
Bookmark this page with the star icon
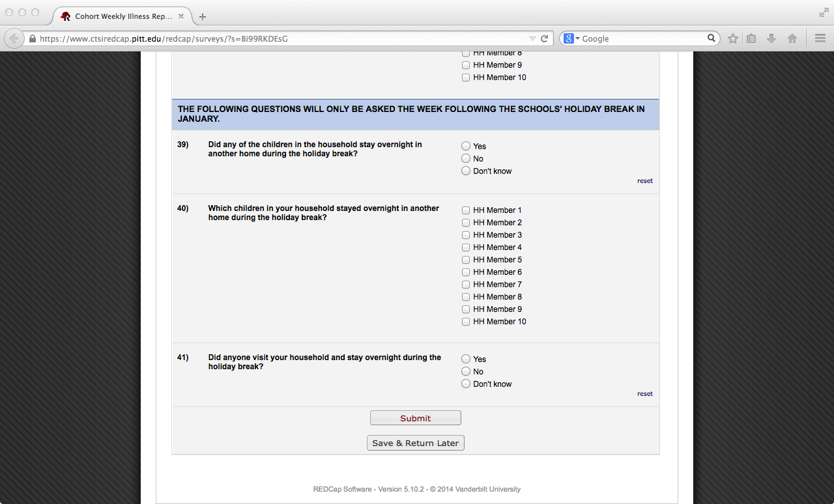[733, 38]
